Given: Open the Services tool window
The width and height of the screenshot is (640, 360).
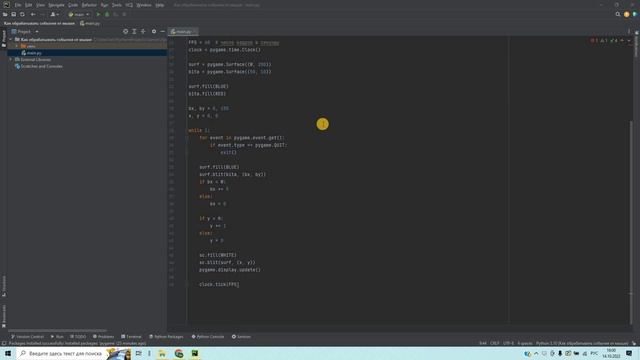Looking at the screenshot, I should [241, 337].
